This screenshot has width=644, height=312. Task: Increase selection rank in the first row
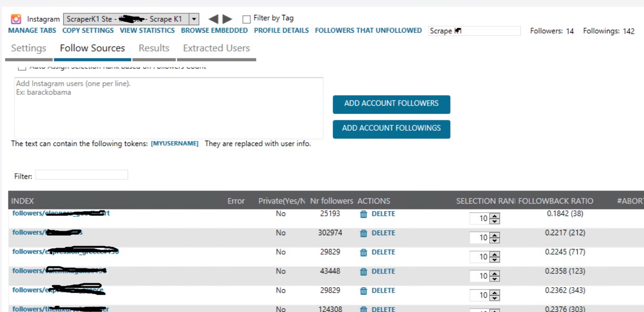click(x=495, y=216)
